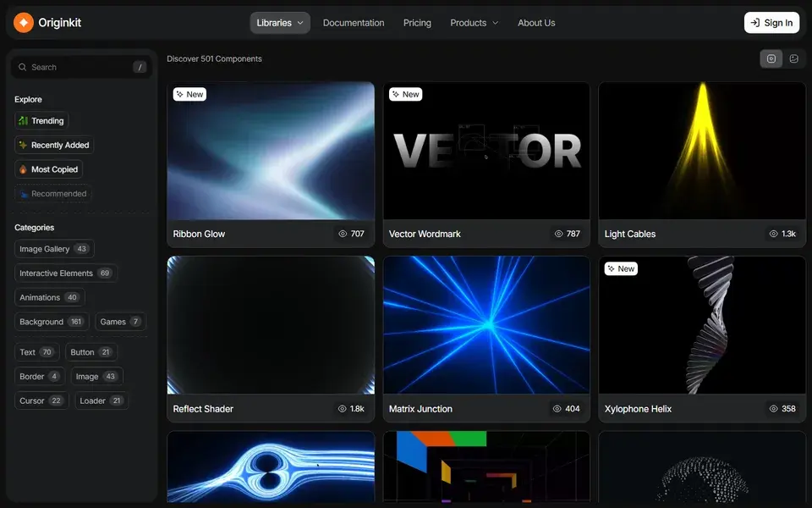
Task: Click the search magnifier icon
Action: point(22,67)
